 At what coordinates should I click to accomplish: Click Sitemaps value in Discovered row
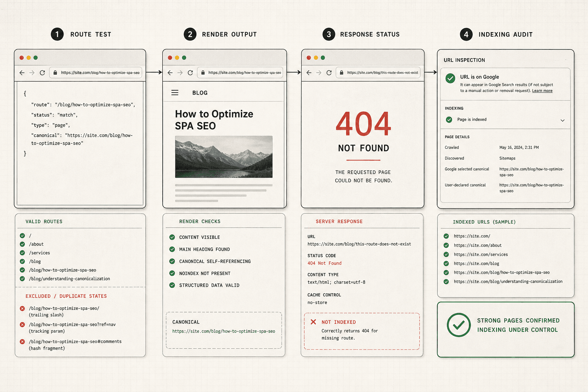tap(507, 158)
